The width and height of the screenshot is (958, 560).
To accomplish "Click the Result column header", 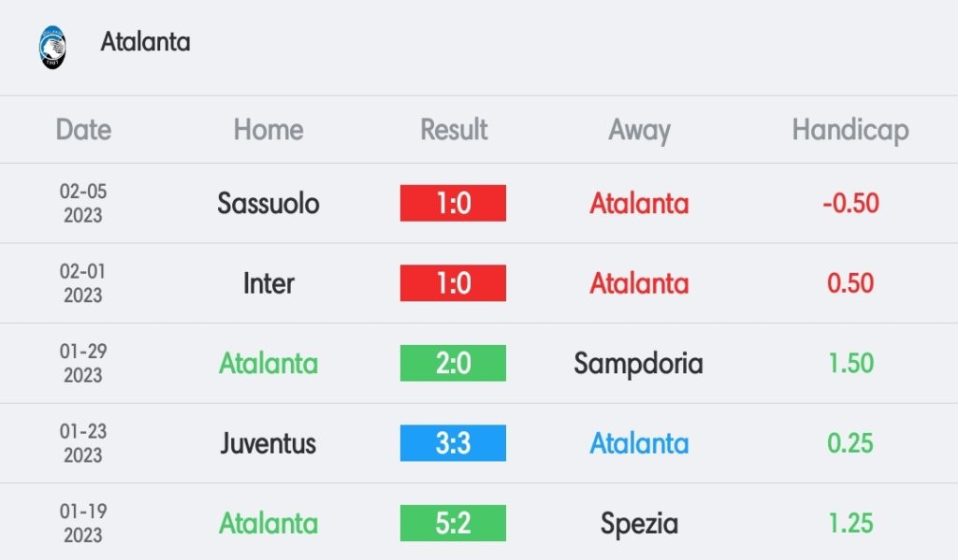I will pos(454,129).
